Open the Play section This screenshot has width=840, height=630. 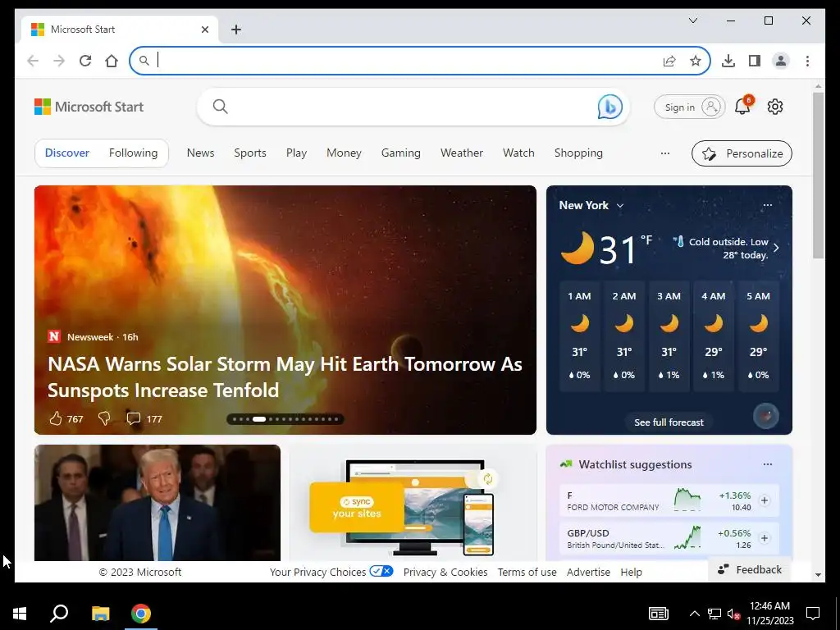coord(296,153)
